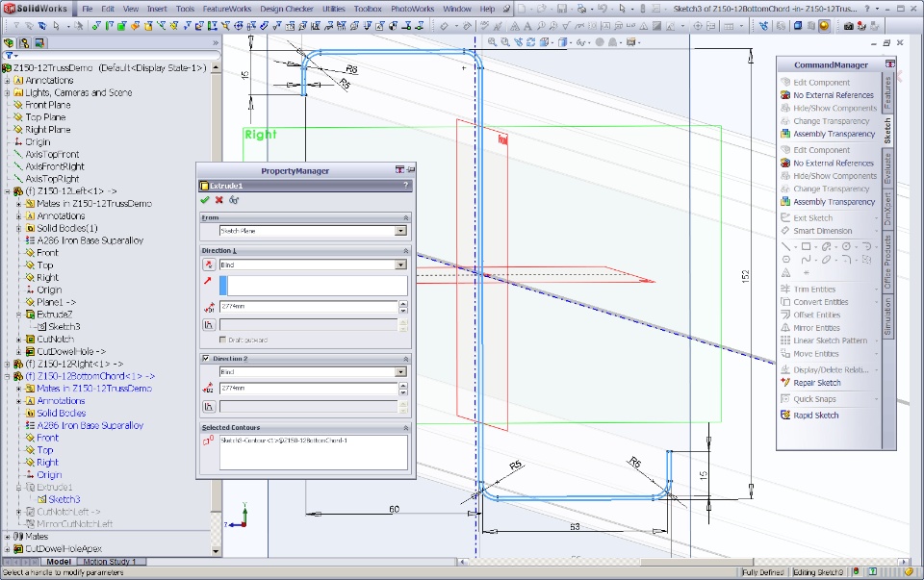
Task: Open help for the Extrude1 PropertyManager
Action: tap(405, 186)
